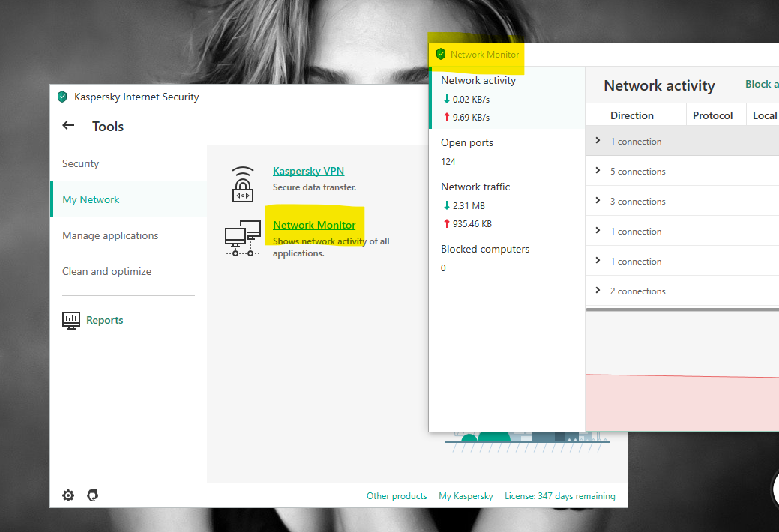Sort by the Protocol column header
The image size is (779, 532).
click(x=716, y=115)
